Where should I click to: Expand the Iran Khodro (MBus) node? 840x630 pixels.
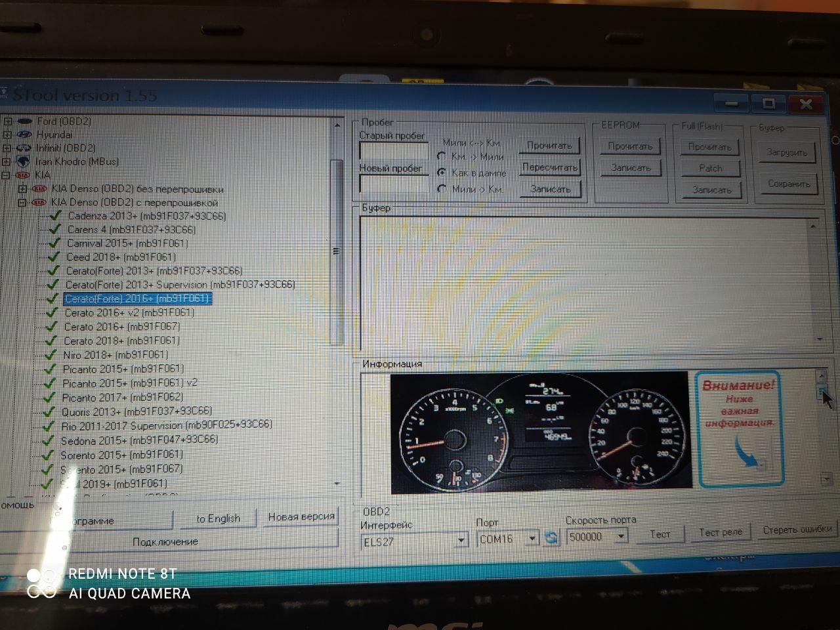click(x=7, y=161)
